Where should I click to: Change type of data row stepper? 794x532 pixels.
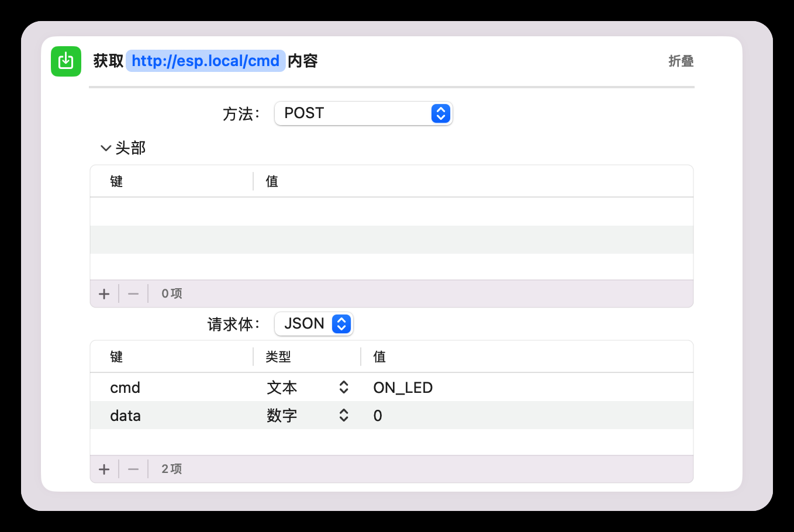pyautogui.click(x=344, y=416)
